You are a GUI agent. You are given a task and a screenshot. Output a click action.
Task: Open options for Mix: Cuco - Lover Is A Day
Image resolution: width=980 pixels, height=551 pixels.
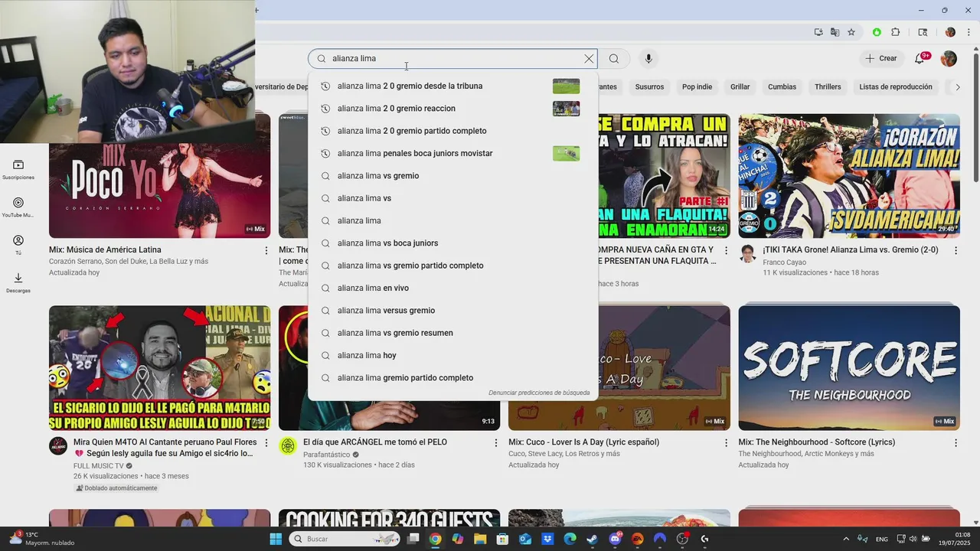pyautogui.click(x=726, y=442)
